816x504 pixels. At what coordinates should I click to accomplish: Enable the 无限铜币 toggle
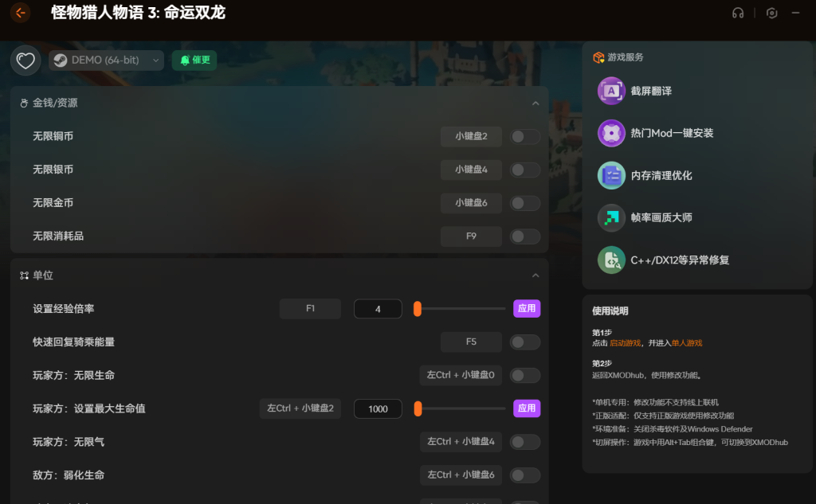click(525, 137)
